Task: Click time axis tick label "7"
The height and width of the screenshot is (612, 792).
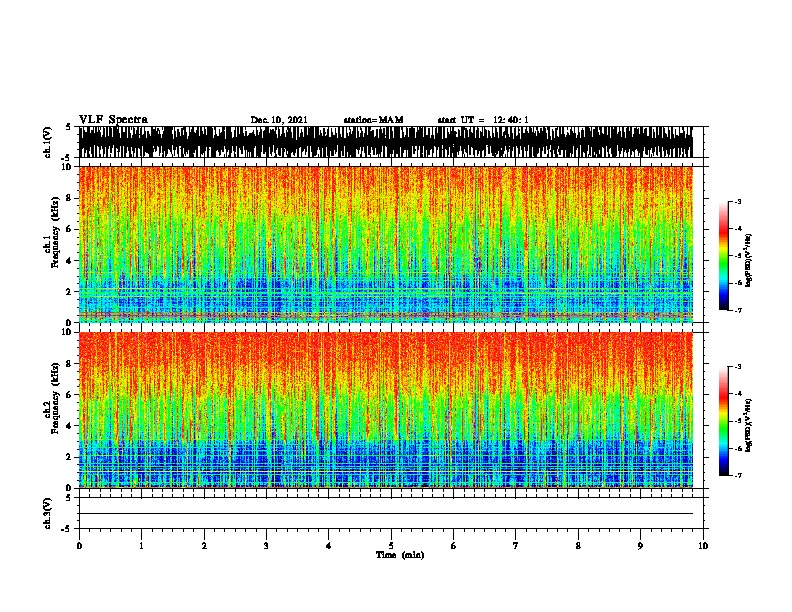Action: 516,546
